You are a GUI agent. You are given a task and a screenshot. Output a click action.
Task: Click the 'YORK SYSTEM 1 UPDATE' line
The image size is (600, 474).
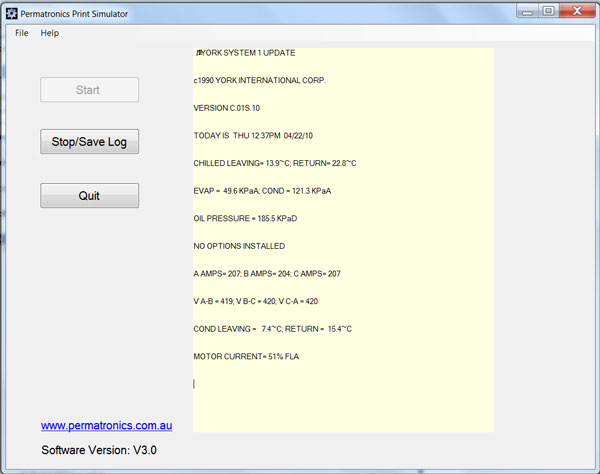click(246, 53)
